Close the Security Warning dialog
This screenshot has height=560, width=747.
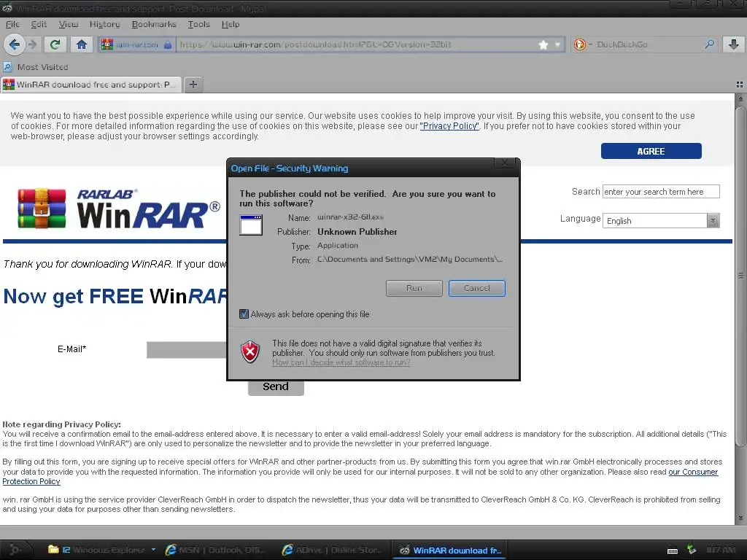(505, 163)
